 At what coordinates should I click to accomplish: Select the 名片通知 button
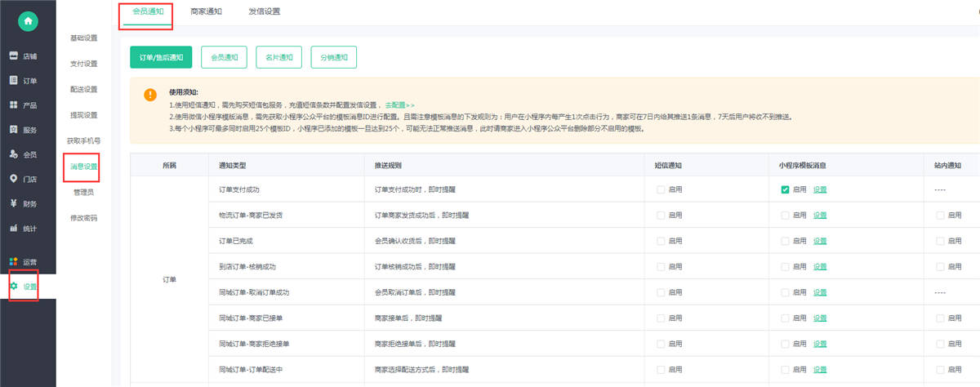(278, 57)
